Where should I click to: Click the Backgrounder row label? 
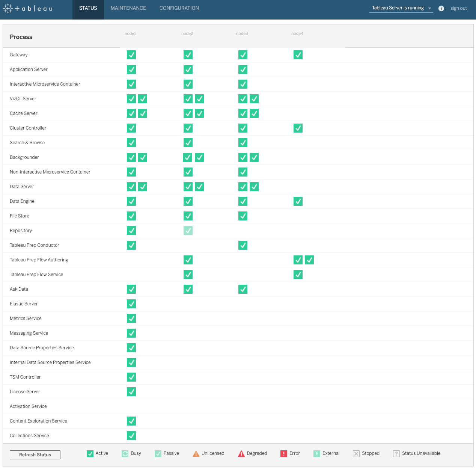coord(24,157)
